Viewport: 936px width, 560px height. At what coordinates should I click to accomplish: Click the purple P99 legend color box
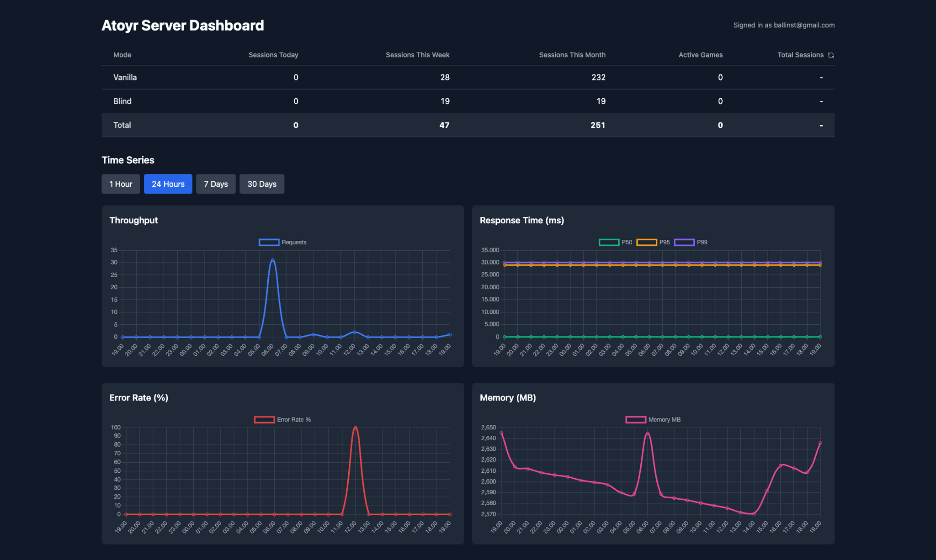(684, 242)
